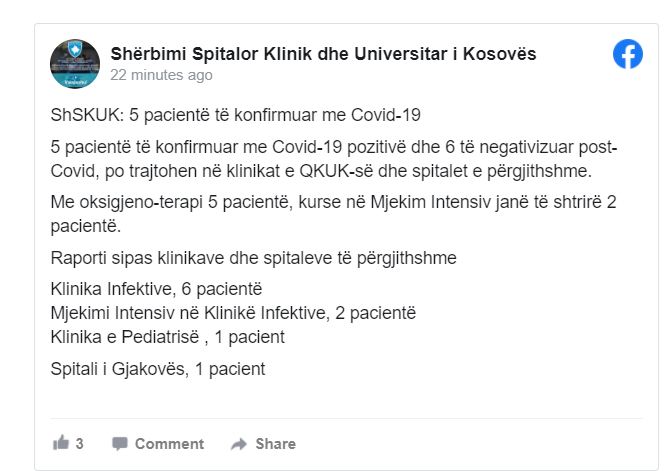Click the oksigjeno-terapi paragraph text
Screen dimensions: 672x471
pyautogui.click(x=333, y=214)
